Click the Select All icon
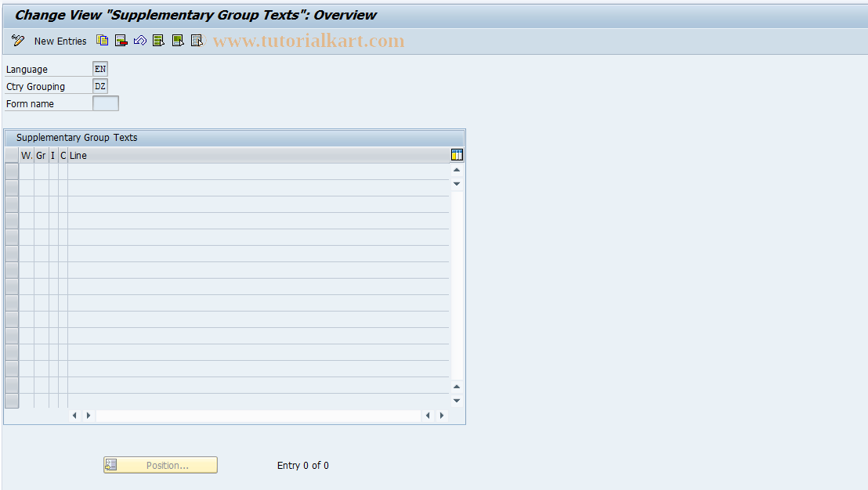Image resolution: width=868 pixels, height=490 pixels. tap(159, 41)
